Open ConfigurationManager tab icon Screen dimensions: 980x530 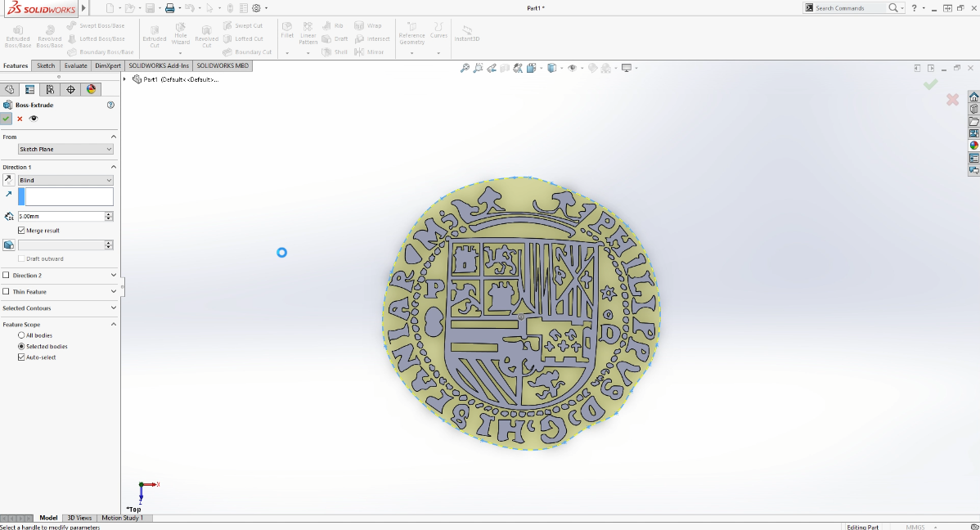click(50, 89)
